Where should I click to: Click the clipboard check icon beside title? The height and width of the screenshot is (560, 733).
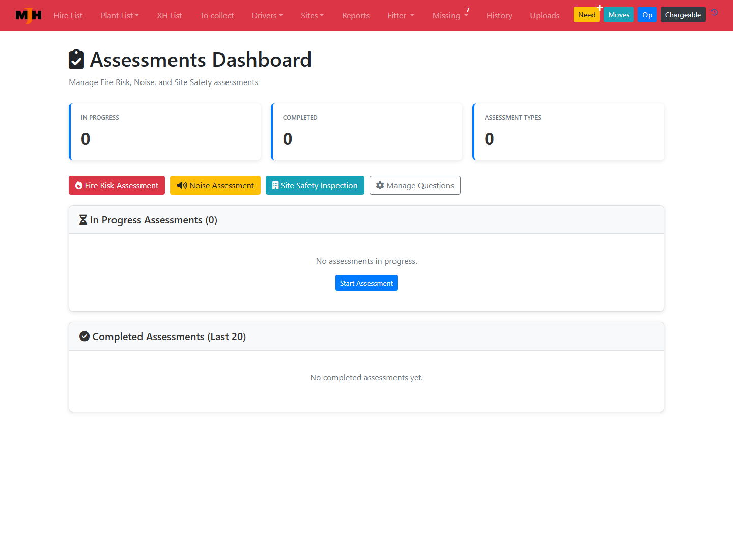(76, 59)
